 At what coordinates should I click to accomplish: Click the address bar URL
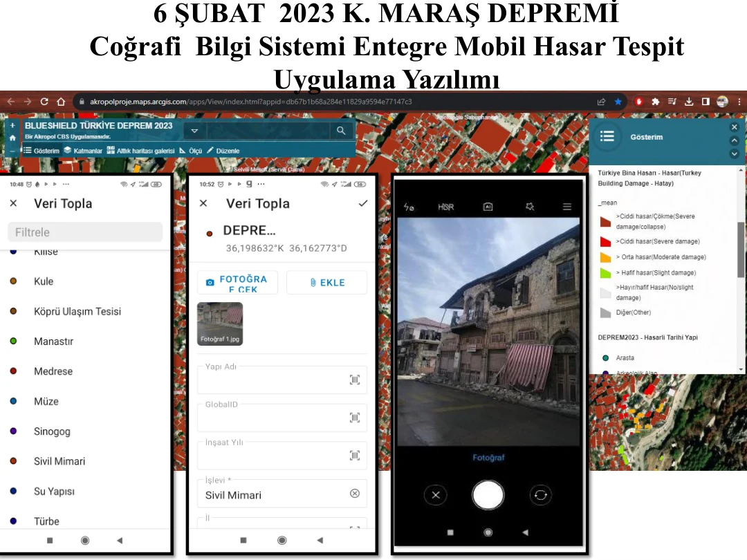click(250, 102)
